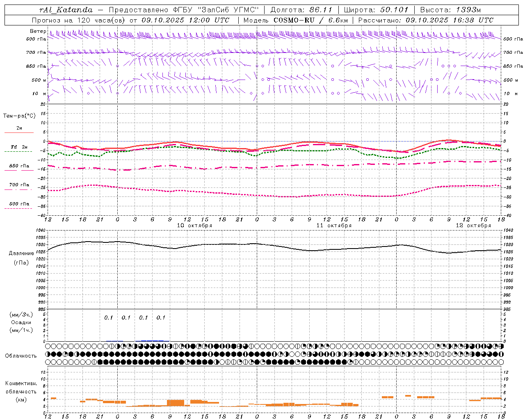Click the model name COSMO-RU / 6.6км
Image resolution: width=525 pixels, height=420 pixels.
(x=310, y=20)
